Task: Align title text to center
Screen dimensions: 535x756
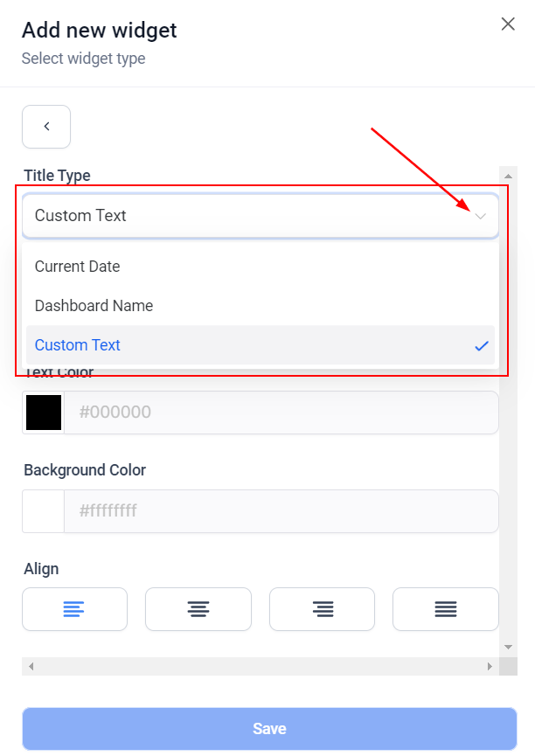Action: coord(198,609)
